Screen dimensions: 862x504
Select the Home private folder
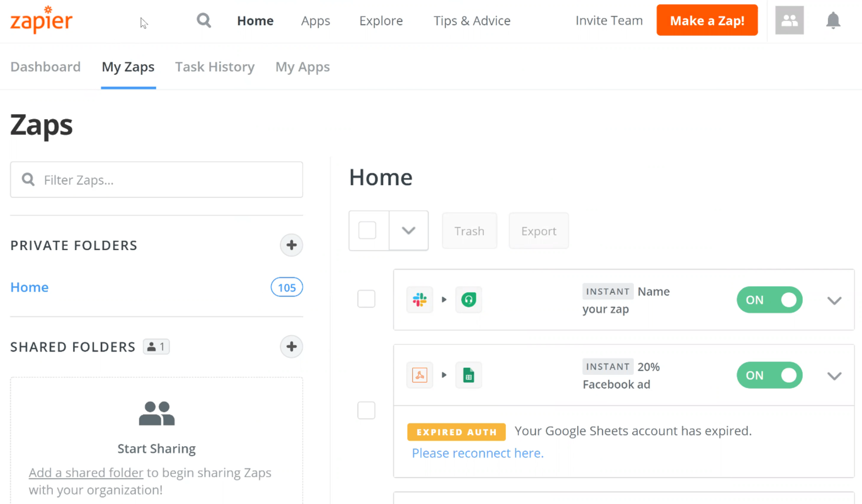30,287
